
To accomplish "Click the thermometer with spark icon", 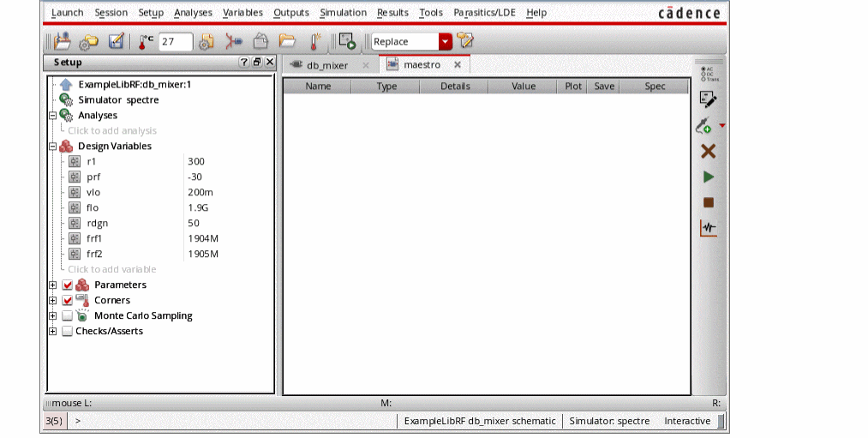I will click(315, 41).
